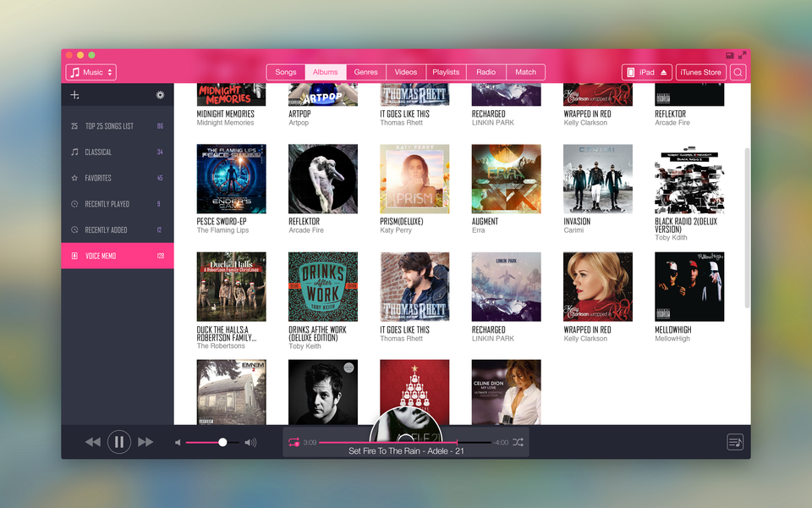Skip forward to next track

[x=145, y=442]
